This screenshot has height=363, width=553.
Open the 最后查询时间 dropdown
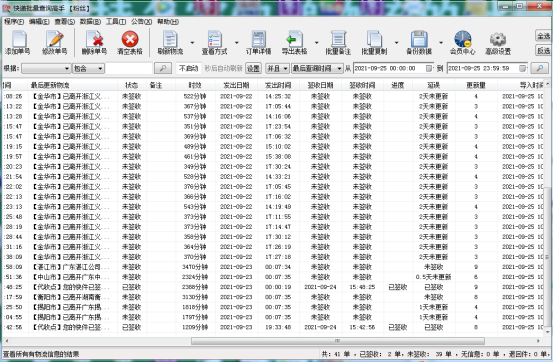point(317,68)
